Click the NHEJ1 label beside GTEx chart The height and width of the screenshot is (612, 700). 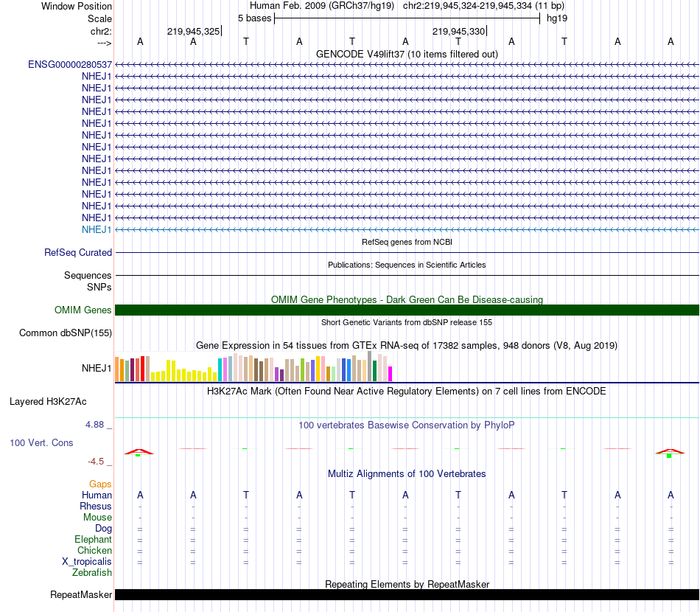(x=97, y=368)
